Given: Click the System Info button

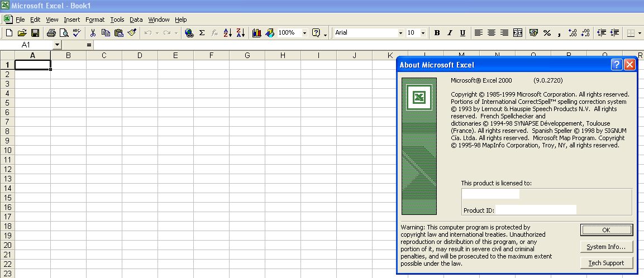Looking at the screenshot, I should pyautogui.click(x=606, y=247).
